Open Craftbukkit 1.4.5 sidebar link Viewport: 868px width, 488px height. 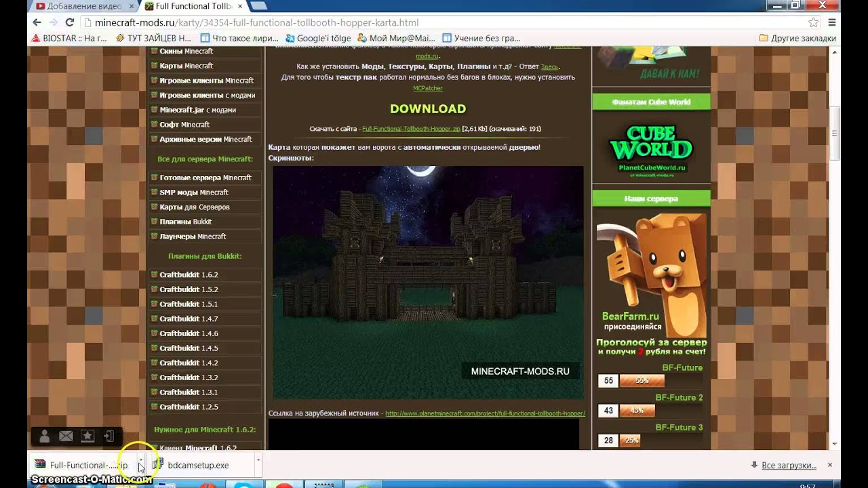205,348
